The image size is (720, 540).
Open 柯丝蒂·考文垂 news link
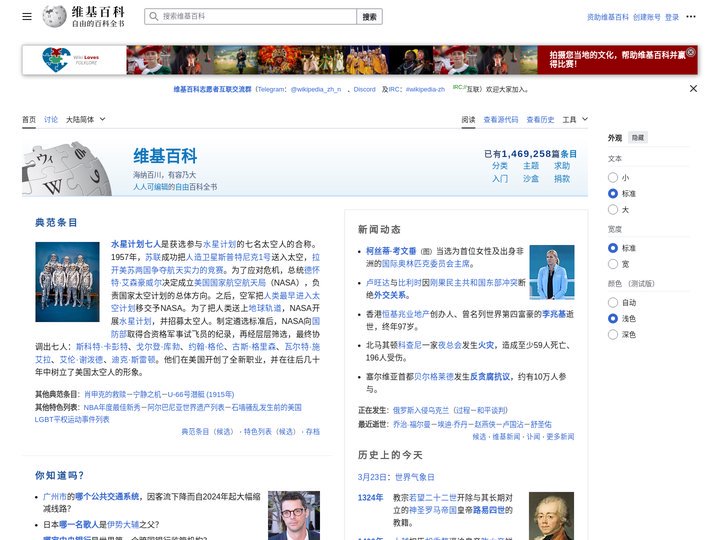click(x=391, y=251)
